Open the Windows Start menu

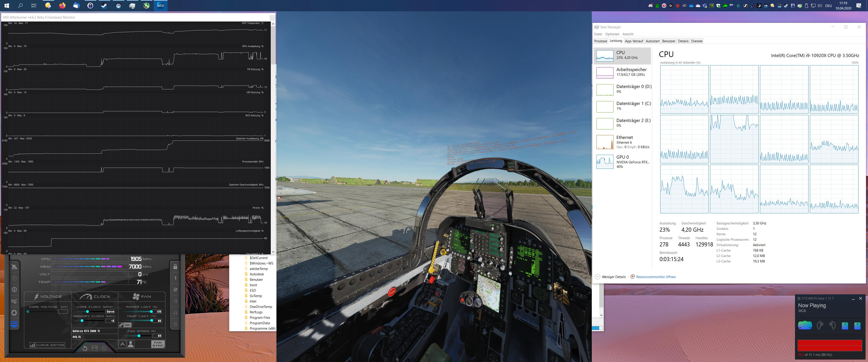click(6, 5)
